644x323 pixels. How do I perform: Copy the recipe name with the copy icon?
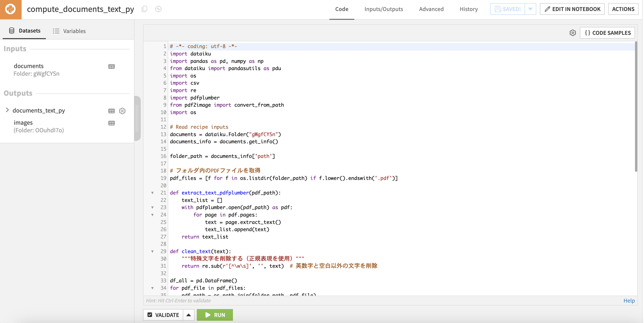pos(145,9)
